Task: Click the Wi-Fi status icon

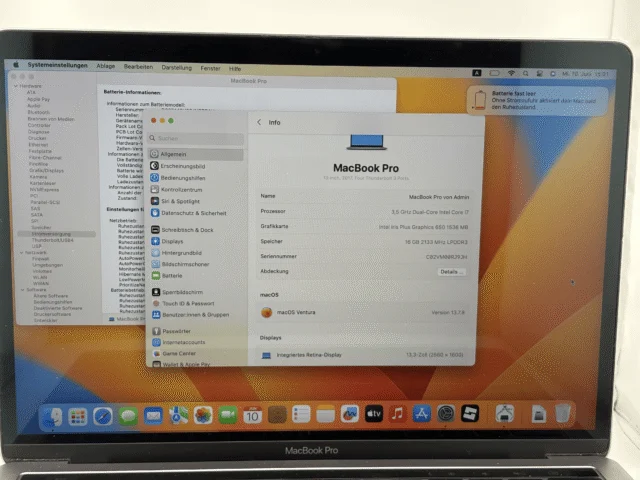Action: click(x=511, y=73)
